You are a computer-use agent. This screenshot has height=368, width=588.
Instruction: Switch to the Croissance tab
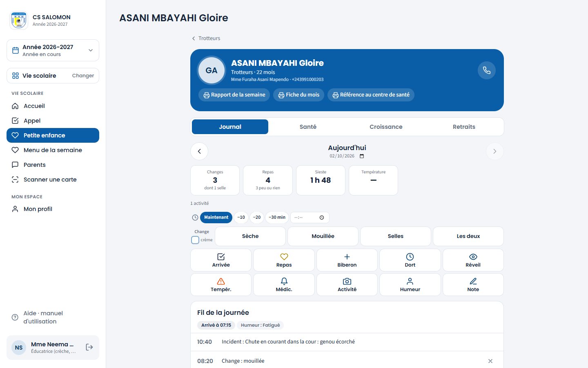386,127
